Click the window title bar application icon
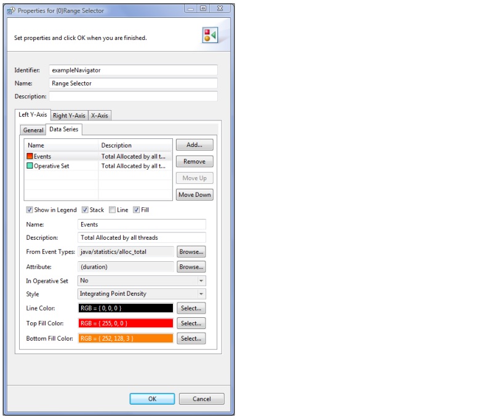This screenshot has width=504, height=420. pyautogui.click(x=10, y=10)
